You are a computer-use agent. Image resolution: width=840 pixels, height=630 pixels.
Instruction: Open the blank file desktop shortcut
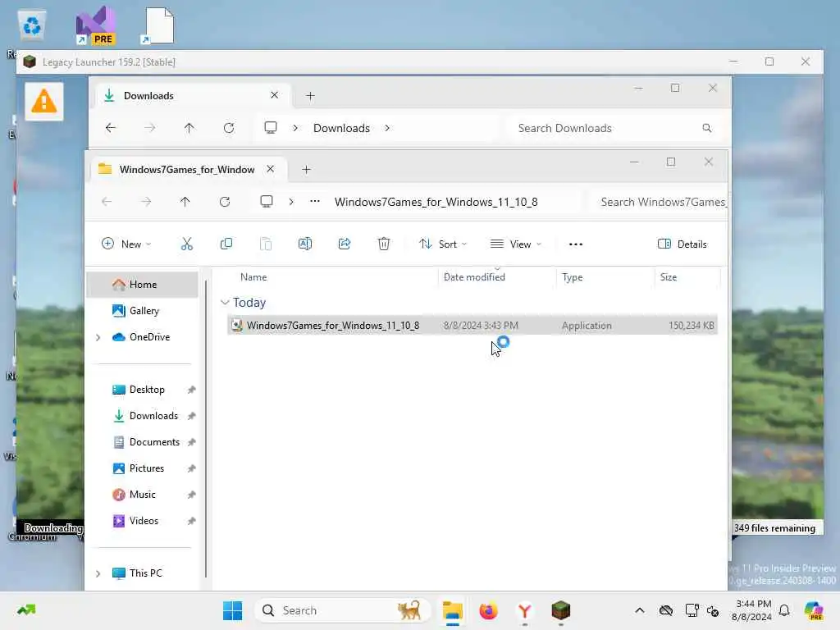(158, 25)
